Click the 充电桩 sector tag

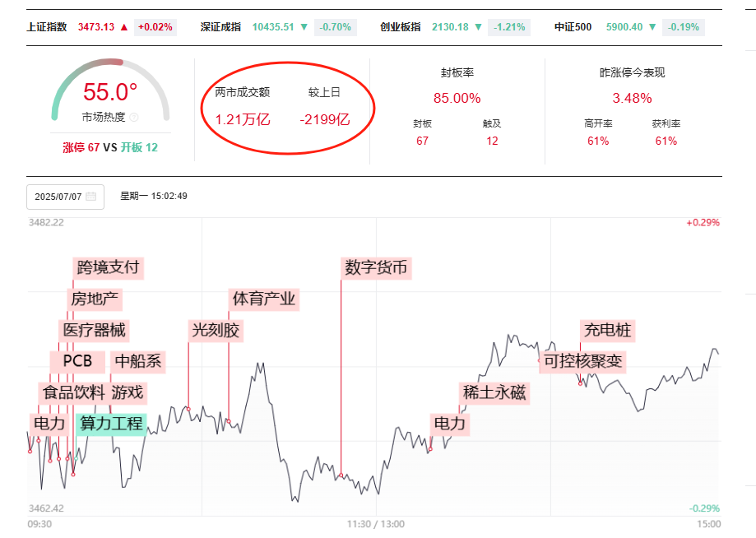tap(607, 330)
